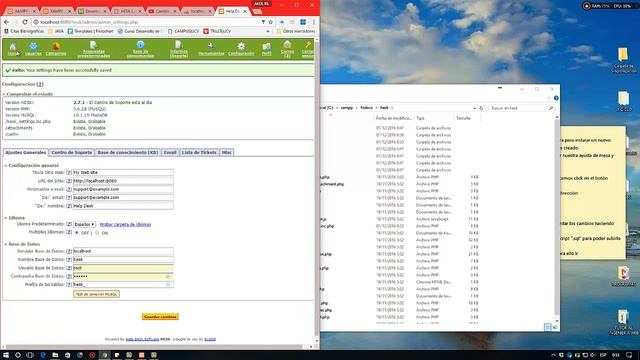Screen dimensions: 640x360
Task: Click the browser back arrow
Action: click(x=7, y=22)
